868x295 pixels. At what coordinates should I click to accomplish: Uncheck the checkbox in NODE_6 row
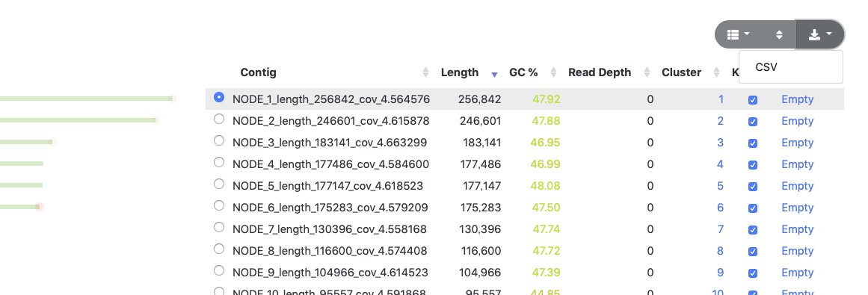click(x=753, y=208)
